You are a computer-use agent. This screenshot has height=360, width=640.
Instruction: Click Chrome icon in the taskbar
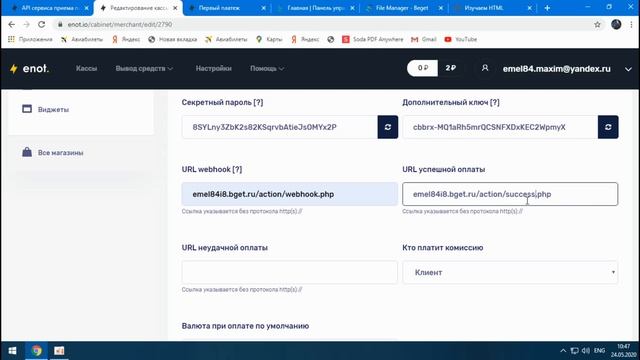36,351
